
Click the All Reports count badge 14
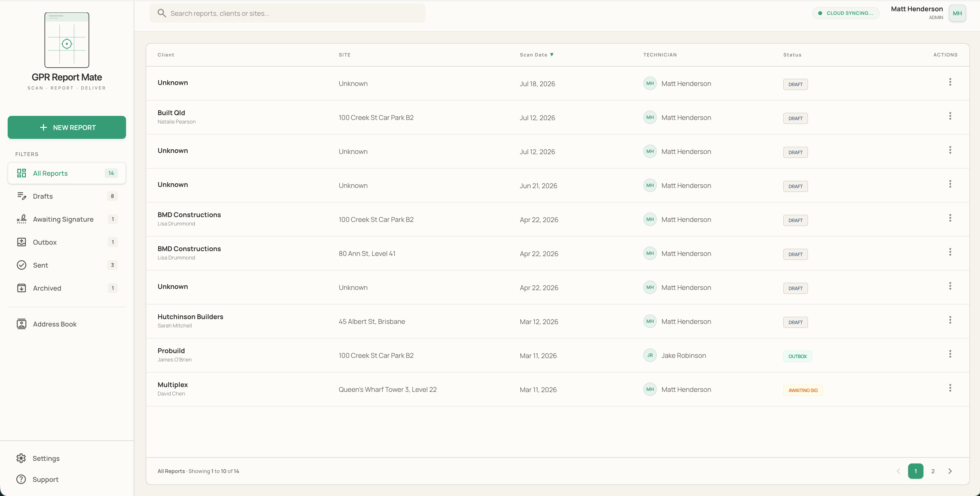pos(111,173)
